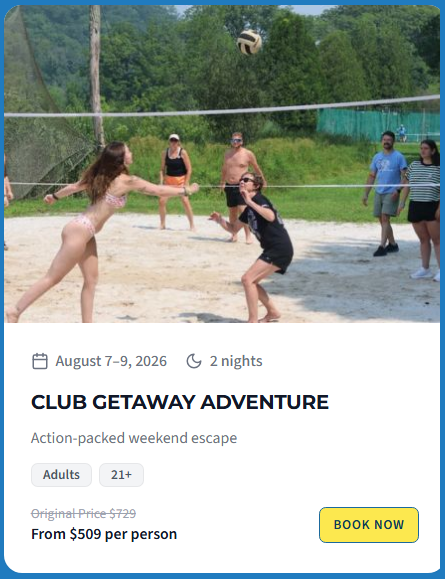Click the green fence in the background
The height and width of the screenshot is (579, 445).
(378, 124)
